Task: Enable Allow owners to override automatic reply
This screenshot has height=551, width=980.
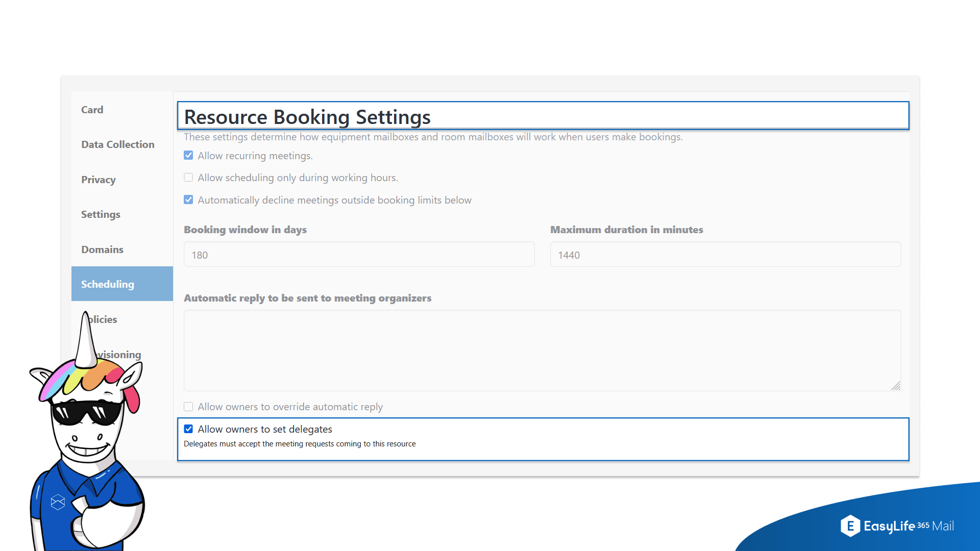Action: (x=188, y=407)
